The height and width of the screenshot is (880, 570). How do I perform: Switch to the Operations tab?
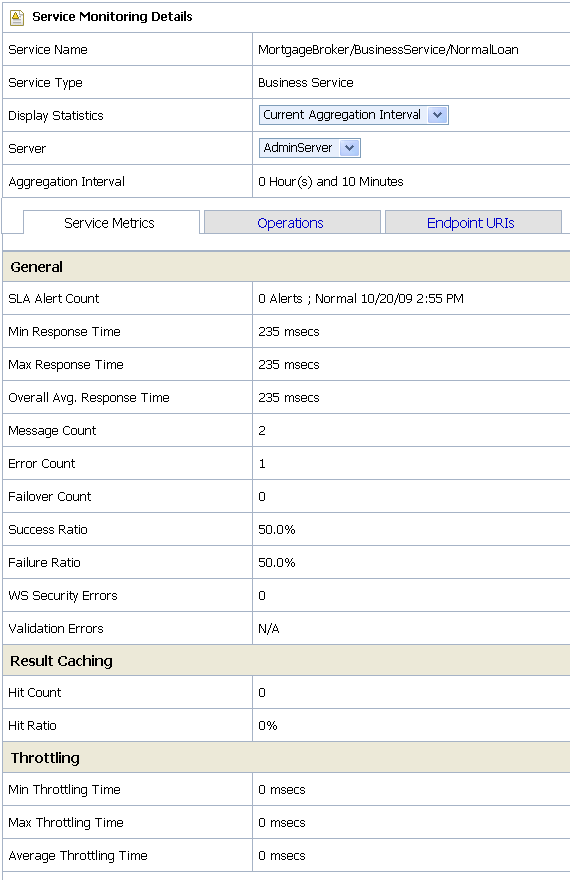(291, 223)
